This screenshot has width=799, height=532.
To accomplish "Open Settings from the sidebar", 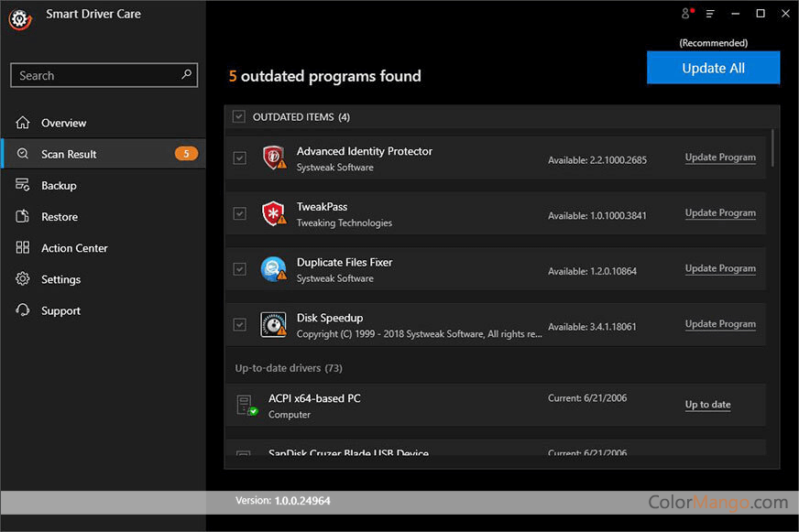I will click(x=60, y=279).
